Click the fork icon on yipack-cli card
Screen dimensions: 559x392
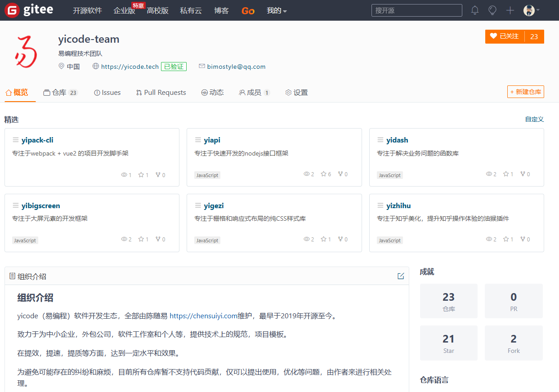pos(158,175)
